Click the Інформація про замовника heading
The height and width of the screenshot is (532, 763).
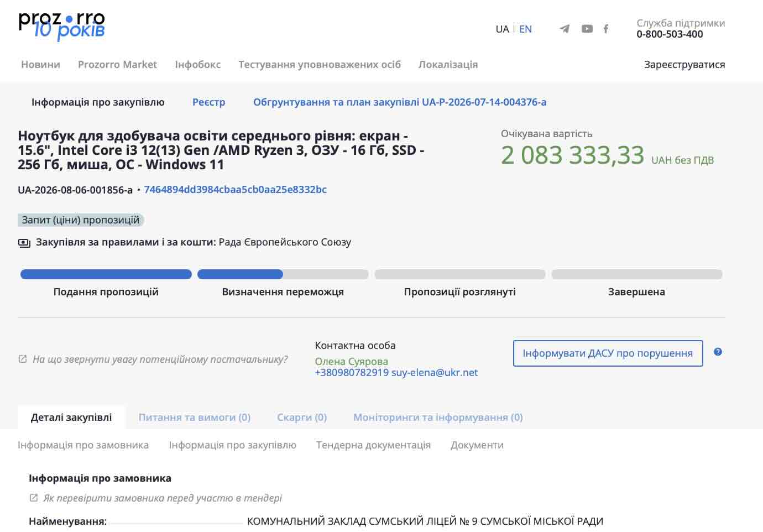click(x=100, y=478)
